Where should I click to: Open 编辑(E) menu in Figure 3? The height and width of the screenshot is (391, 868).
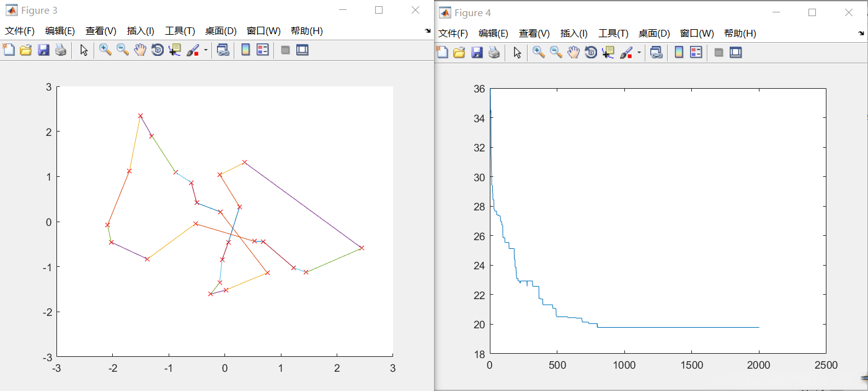[60, 31]
